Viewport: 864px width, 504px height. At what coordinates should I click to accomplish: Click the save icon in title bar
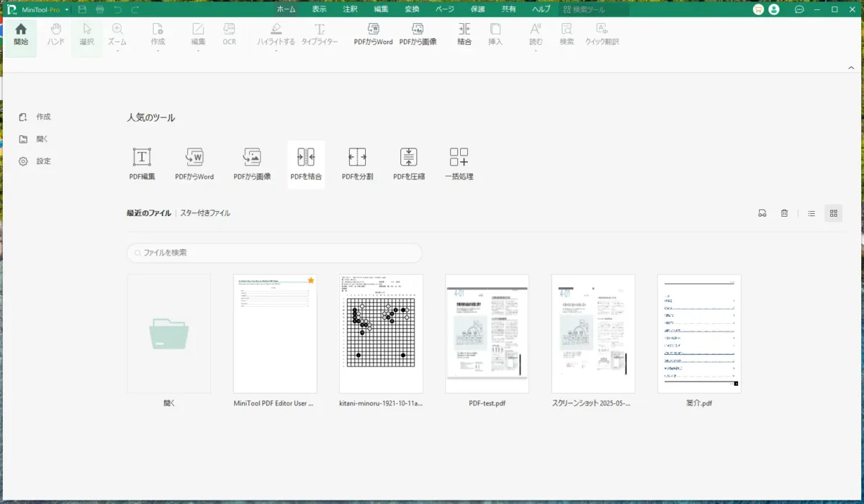(83, 9)
